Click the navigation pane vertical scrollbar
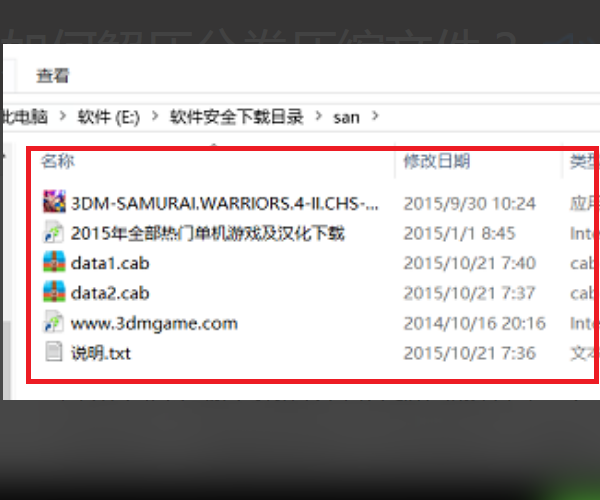Image resolution: width=600 pixels, height=500 pixels. [x=7, y=360]
